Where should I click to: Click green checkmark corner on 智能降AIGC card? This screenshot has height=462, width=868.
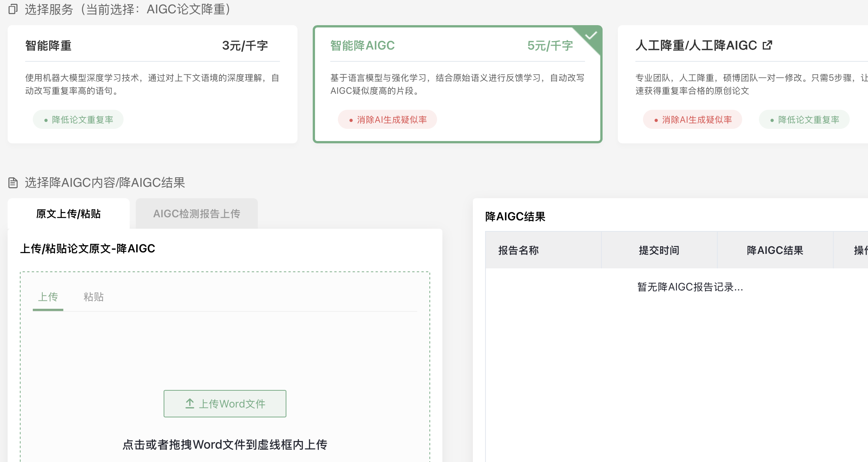tap(591, 36)
